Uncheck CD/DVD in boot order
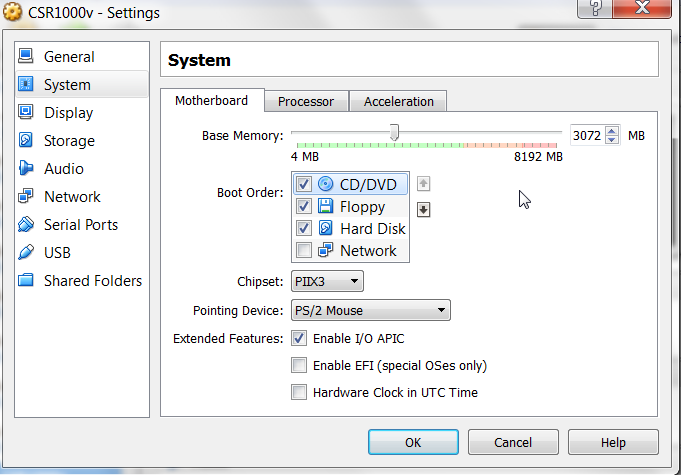 [x=304, y=184]
